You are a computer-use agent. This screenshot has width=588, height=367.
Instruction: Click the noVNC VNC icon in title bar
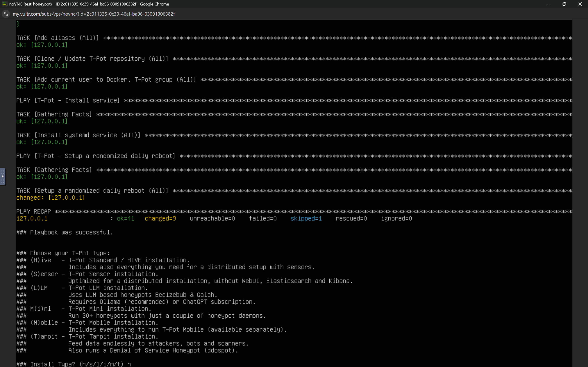[5, 4]
